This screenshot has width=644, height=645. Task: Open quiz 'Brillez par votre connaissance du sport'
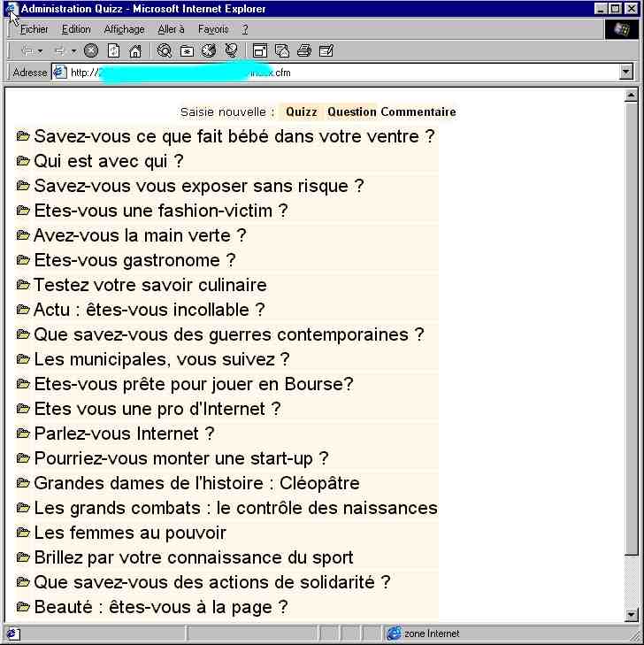click(194, 557)
